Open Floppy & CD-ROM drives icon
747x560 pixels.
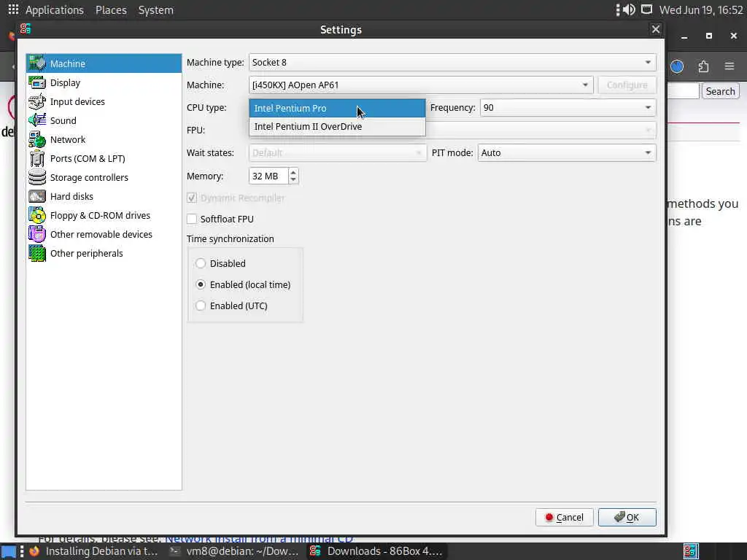[36, 215]
